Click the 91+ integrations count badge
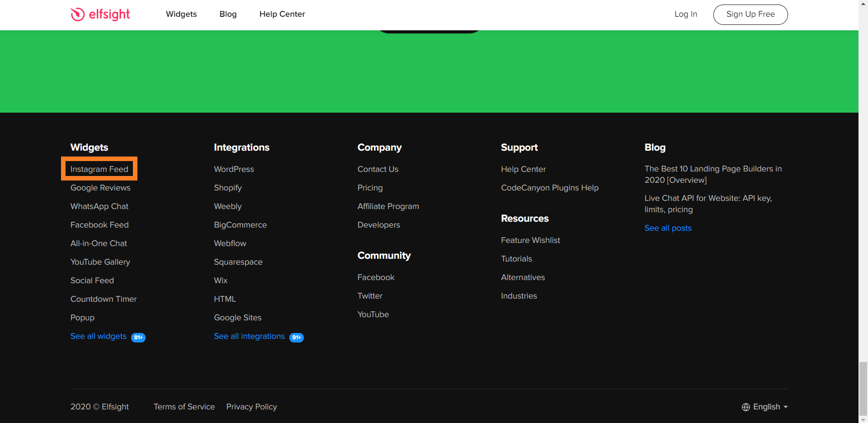This screenshot has width=868, height=423. 296,337
